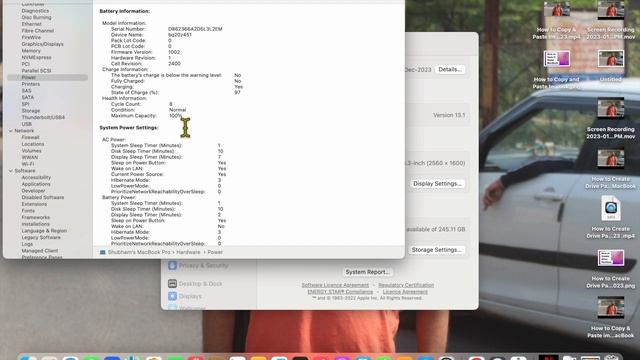Click Hardware in the path bar
The image size is (640, 360).
[188, 252]
